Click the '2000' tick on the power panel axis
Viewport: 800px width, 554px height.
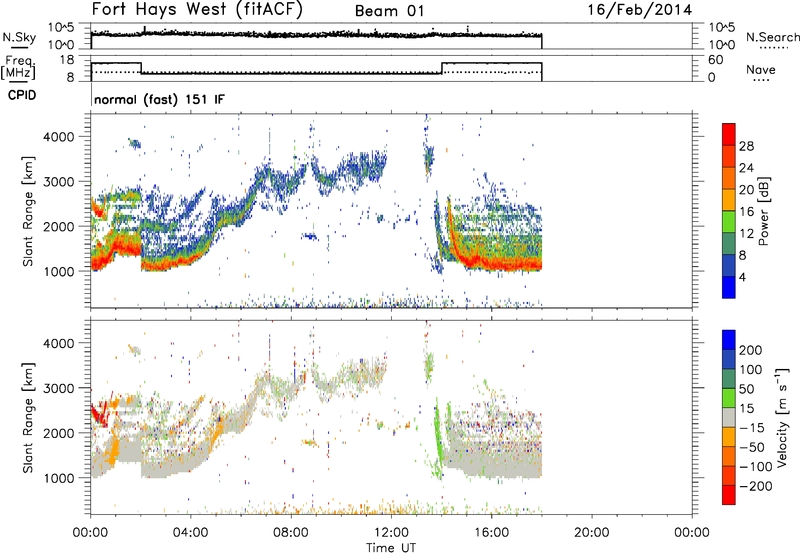58,226
